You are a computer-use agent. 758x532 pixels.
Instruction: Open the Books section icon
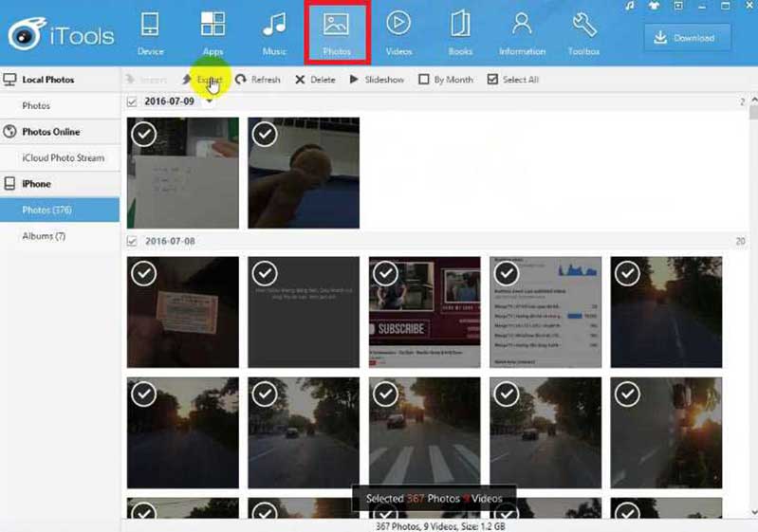coord(460,25)
